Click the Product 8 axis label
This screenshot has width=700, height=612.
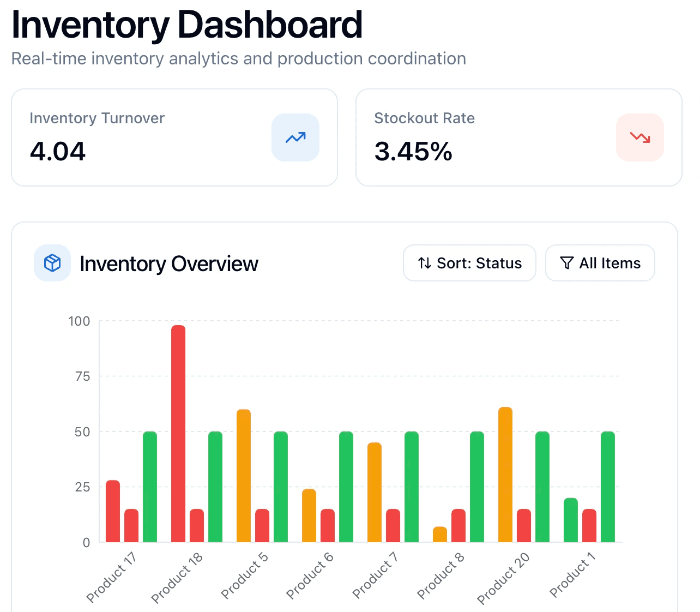pos(440,575)
